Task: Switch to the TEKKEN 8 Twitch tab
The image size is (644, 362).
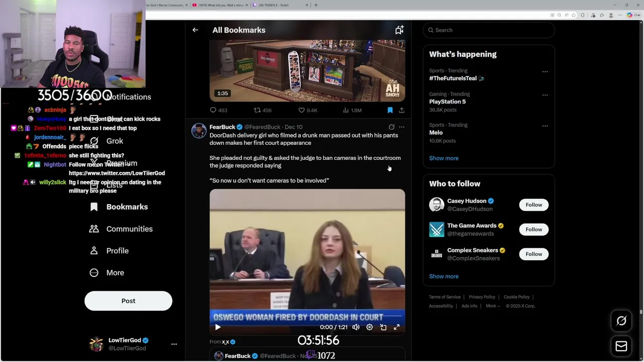Action: (281, 5)
